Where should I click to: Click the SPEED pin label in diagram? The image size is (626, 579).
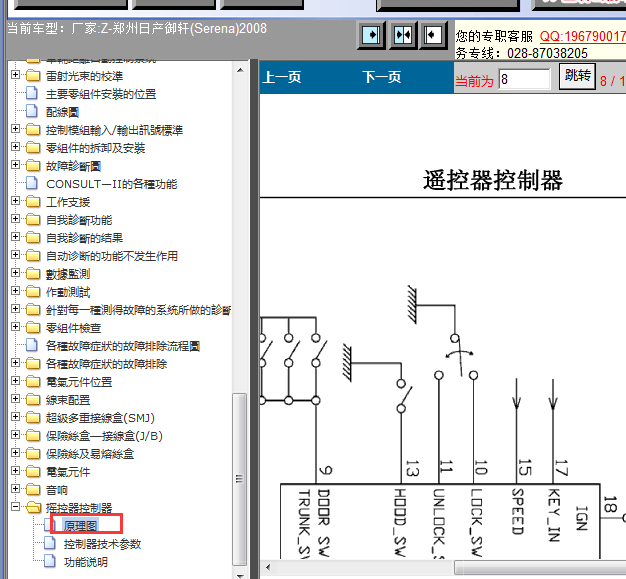517,512
